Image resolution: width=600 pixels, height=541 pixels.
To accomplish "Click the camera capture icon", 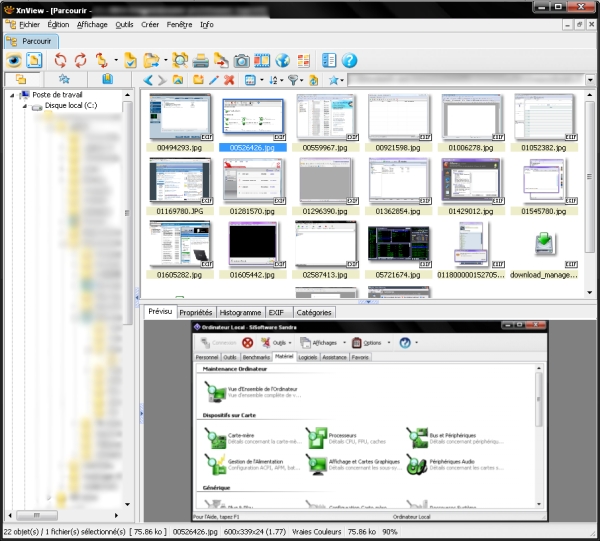I will (240, 60).
